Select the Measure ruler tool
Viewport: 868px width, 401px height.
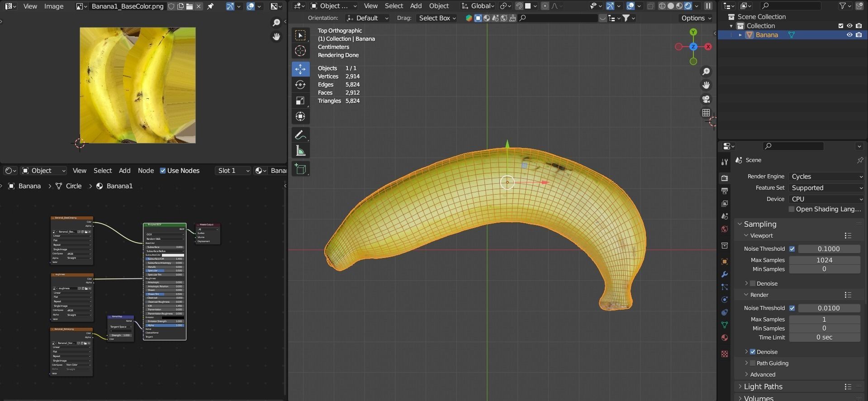[x=300, y=151]
